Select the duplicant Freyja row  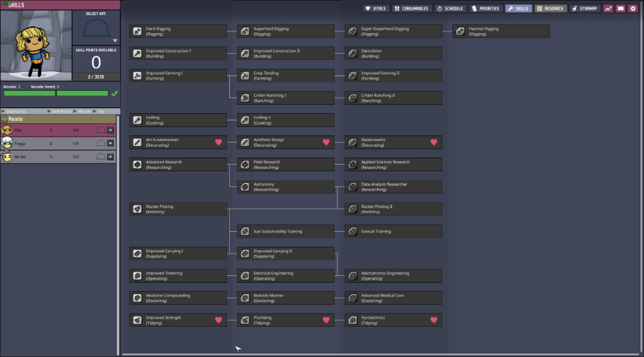58,143
